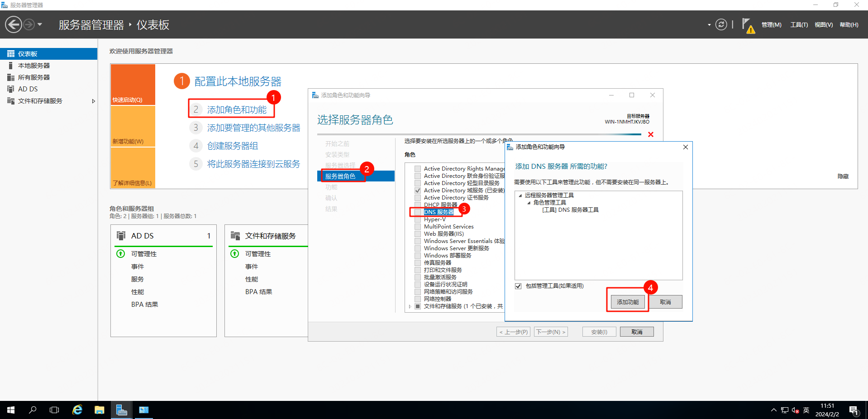
Task: Click the orange Quick Start tile
Action: [133, 85]
